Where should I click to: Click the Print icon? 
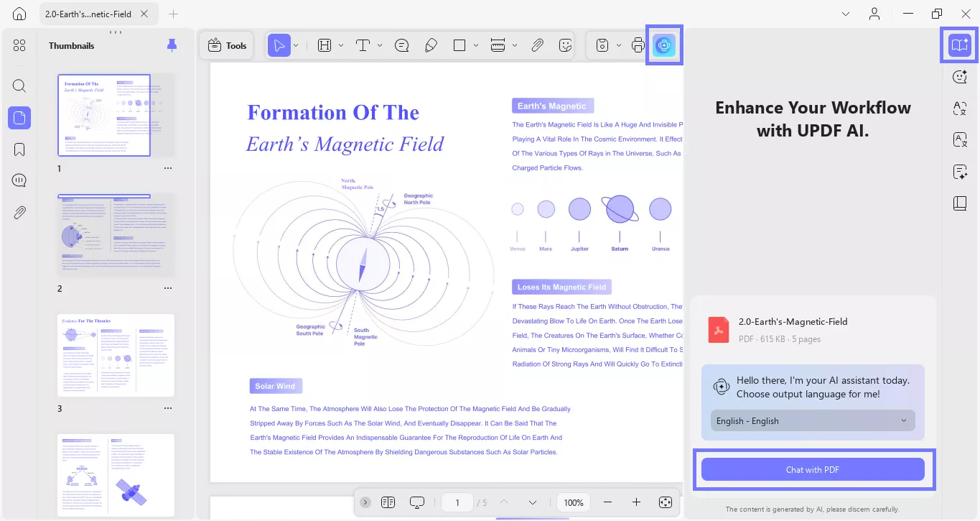coord(638,46)
